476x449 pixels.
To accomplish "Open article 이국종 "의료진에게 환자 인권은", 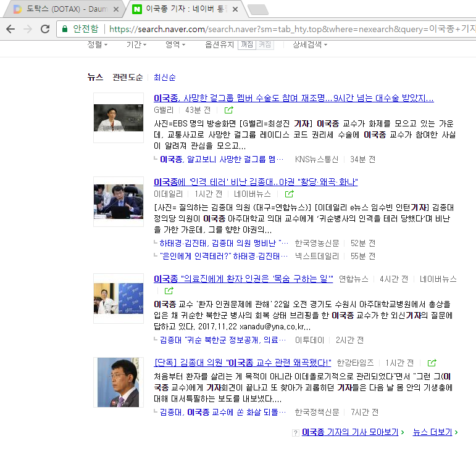I will click(x=243, y=279).
